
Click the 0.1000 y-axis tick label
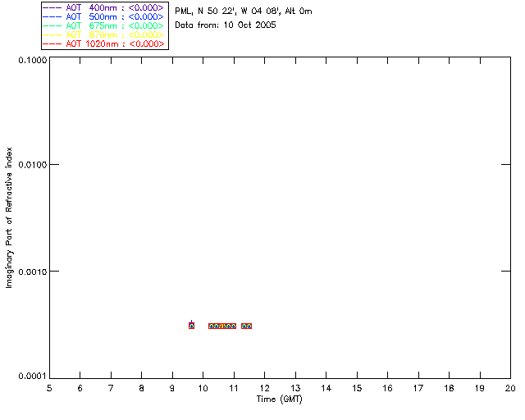coord(33,60)
